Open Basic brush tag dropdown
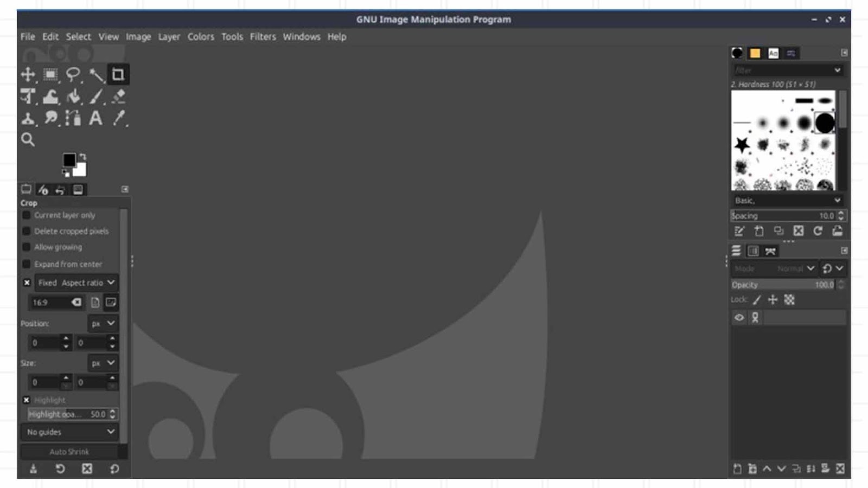The image size is (868, 488). pos(788,200)
